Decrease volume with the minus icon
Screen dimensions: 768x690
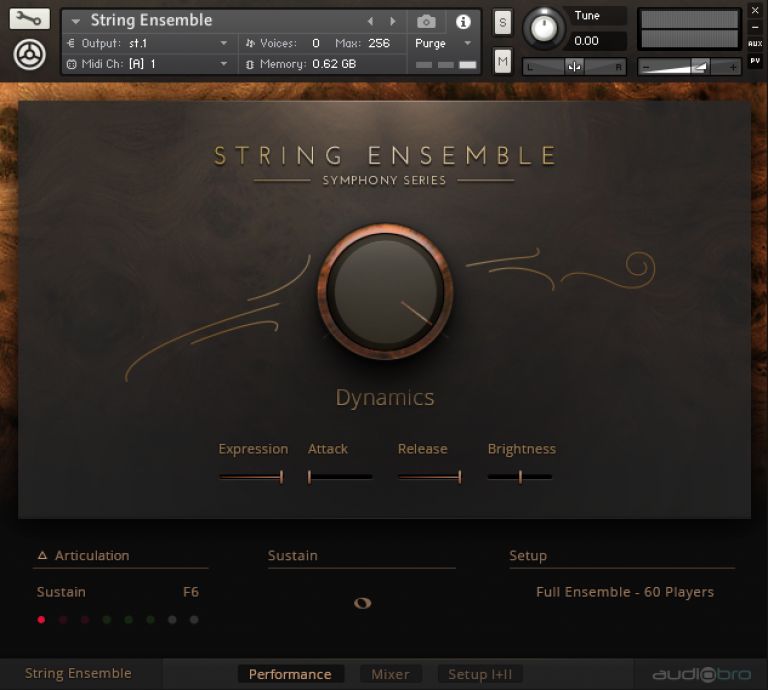click(647, 67)
